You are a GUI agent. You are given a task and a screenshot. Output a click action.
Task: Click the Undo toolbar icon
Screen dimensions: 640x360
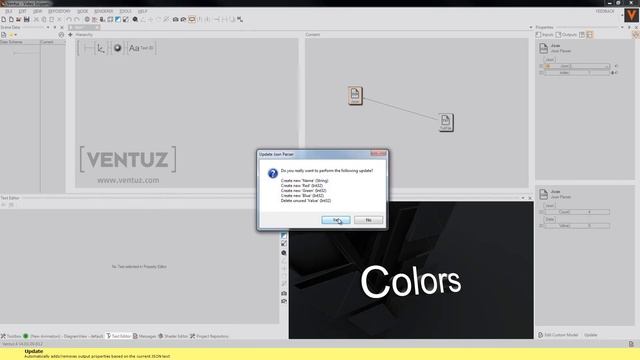[69, 19]
